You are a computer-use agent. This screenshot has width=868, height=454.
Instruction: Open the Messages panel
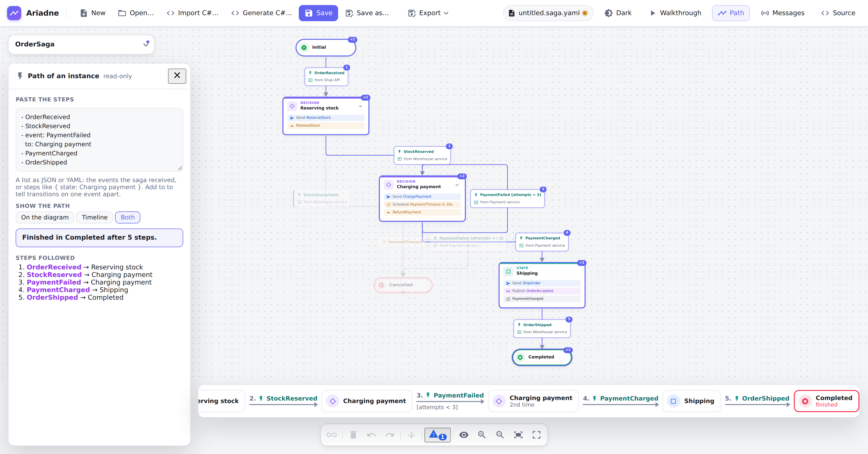tap(782, 13)
